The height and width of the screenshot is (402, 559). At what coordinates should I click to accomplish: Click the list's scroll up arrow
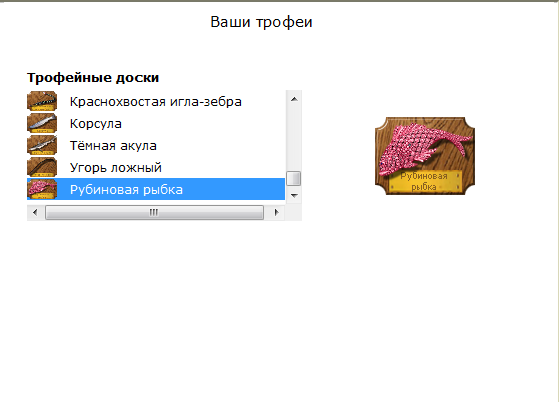tap(294, 99)
